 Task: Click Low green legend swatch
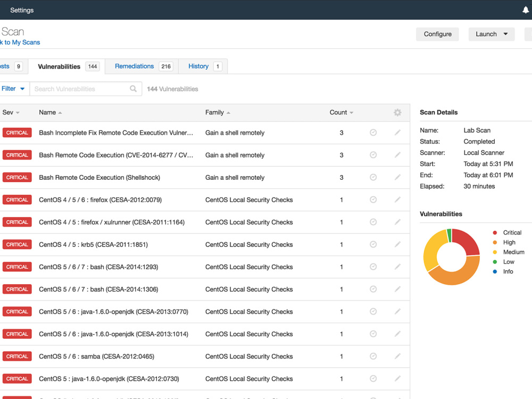495,262
